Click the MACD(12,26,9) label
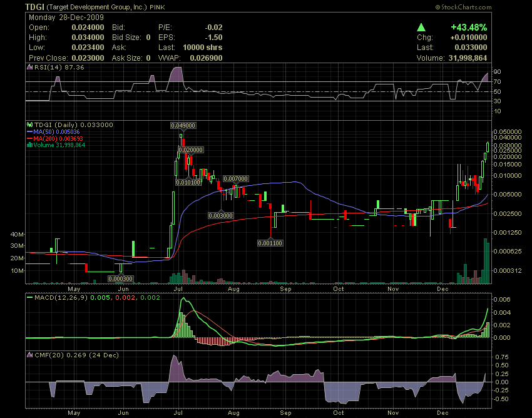Viewport: 532px width, 418px height. pyautogui.click(x=61, y=298)
